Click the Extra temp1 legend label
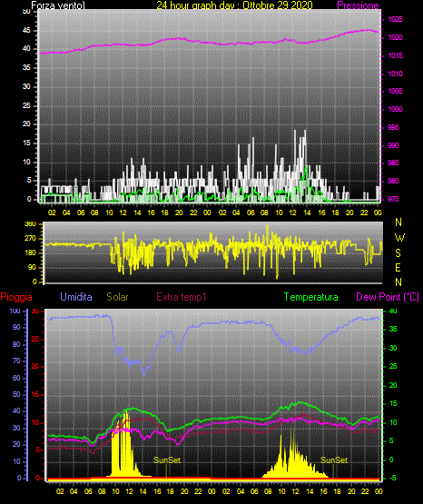 coord(182,297)
